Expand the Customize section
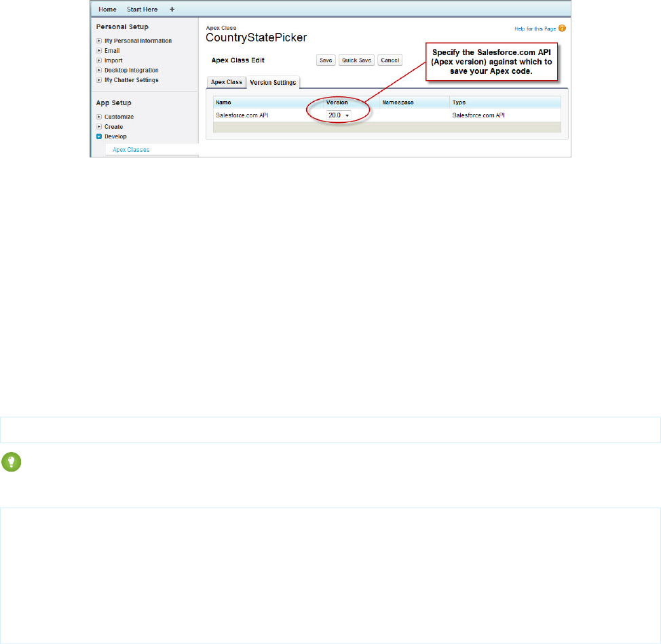Screen dimensions: 661x644 click(99, 117)
